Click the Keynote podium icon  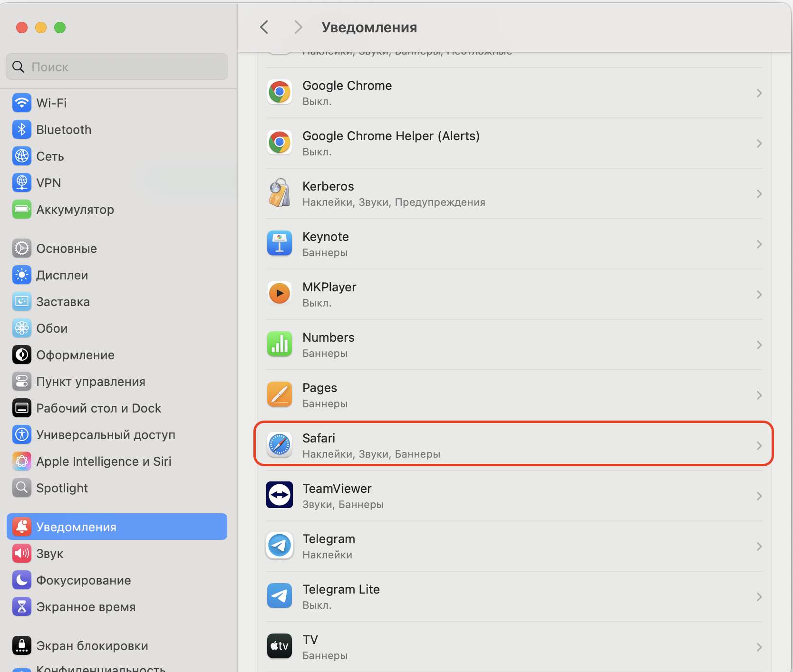[x=280, y=243]
